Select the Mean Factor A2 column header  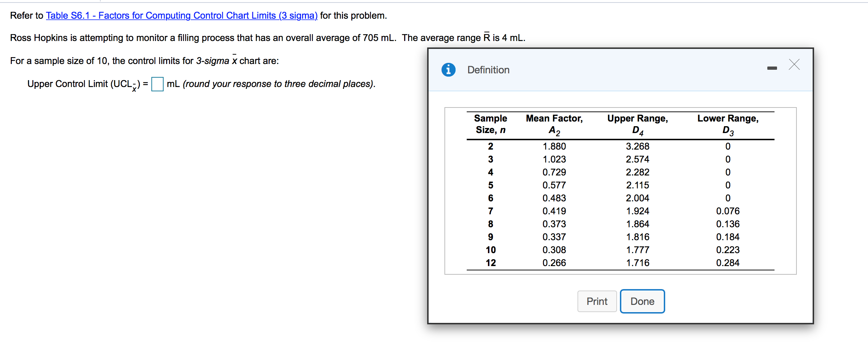554,124
